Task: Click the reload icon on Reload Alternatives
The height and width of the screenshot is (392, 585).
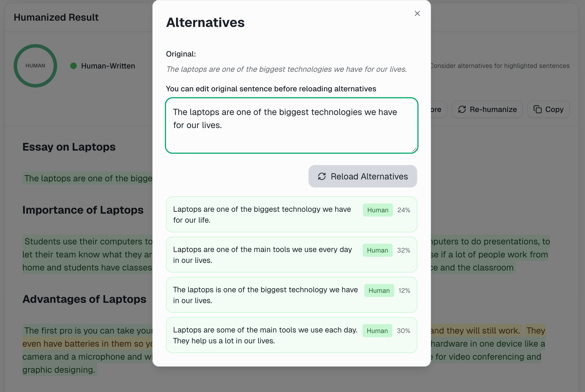Action: [322, 176]
